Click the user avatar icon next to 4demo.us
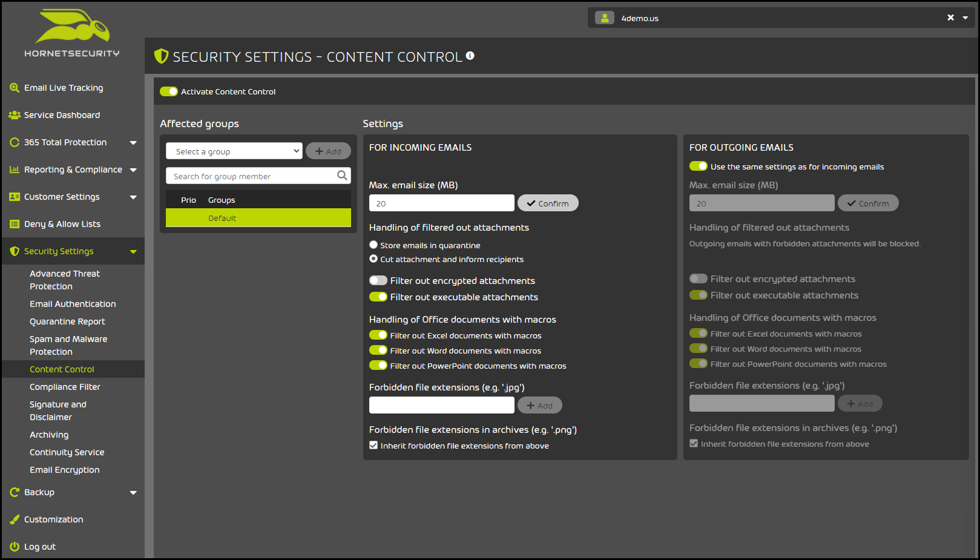 coord(605,18)
